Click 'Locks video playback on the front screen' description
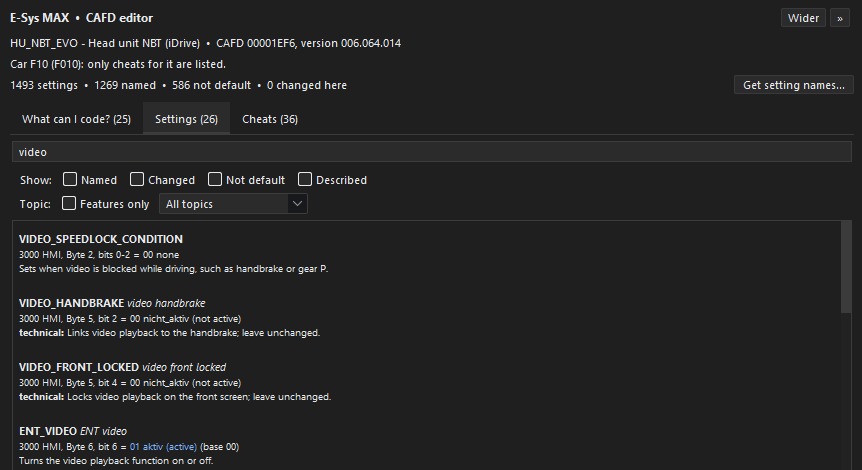The width and height of the screenshot is (862, 470). (x=199, y=397)
